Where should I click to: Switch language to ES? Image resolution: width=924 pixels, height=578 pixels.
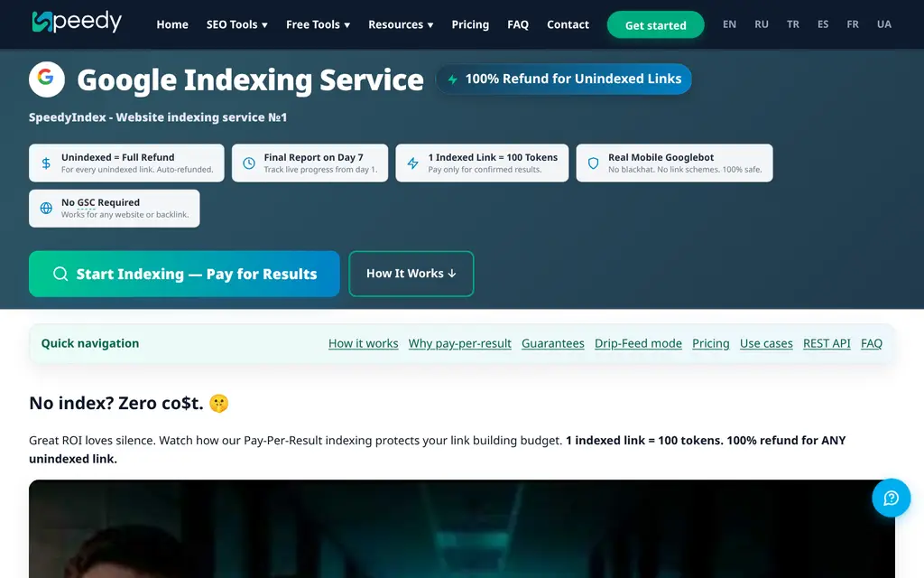click(823, 24)
